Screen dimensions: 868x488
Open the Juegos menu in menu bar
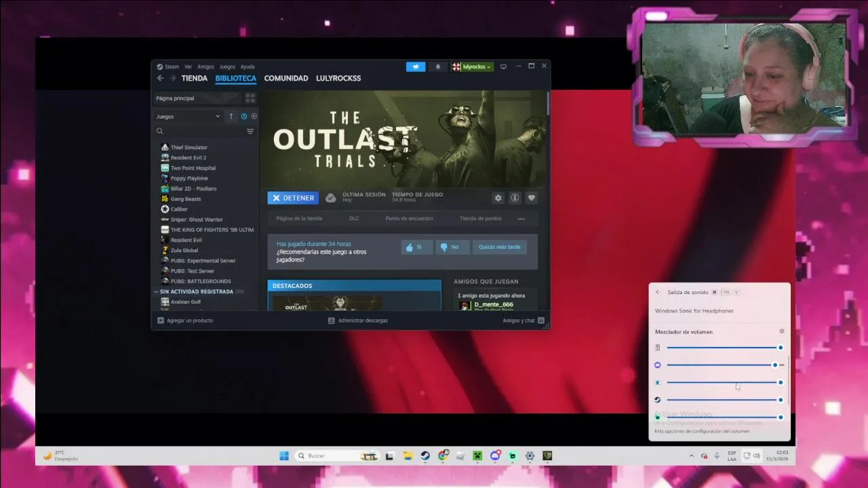click(x=227, y=66)
